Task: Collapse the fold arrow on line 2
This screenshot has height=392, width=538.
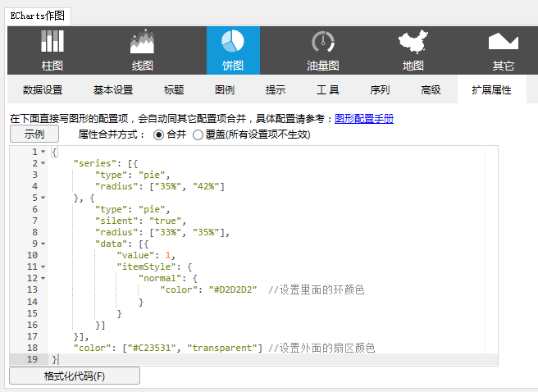Action: (43, 163)
